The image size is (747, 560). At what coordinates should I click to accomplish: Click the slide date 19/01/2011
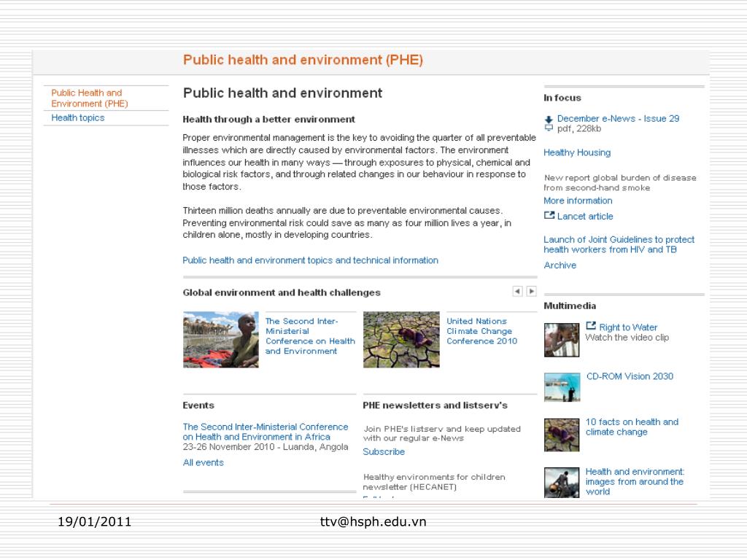coord(94,522)
